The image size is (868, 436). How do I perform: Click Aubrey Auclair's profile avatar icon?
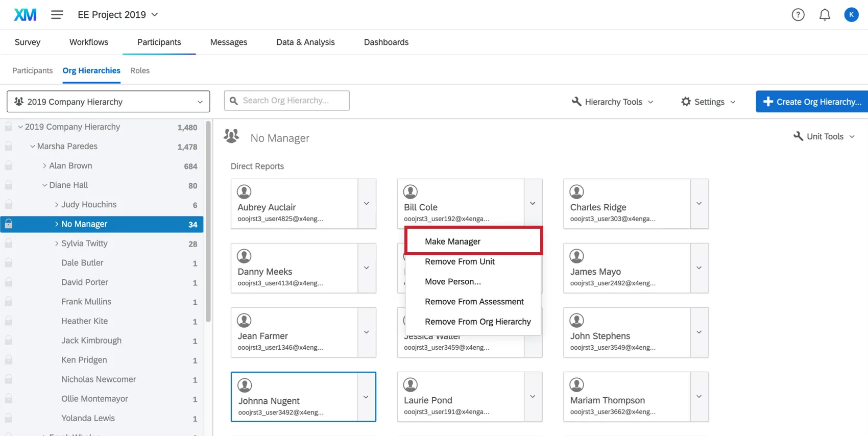tap(244, 191)
